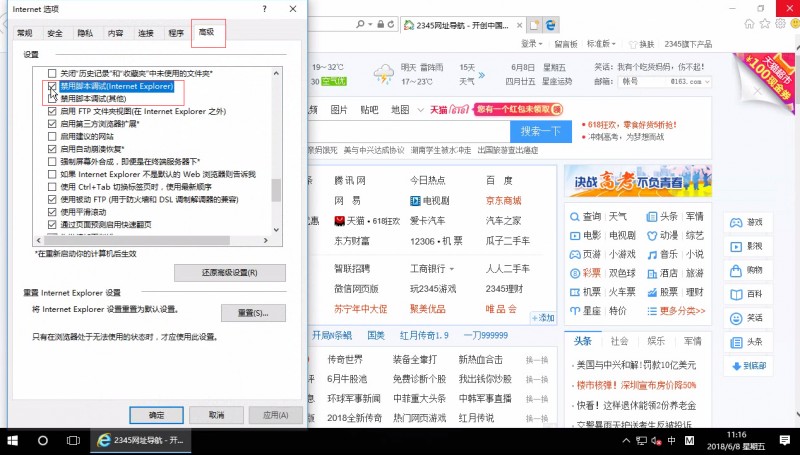The height and width of the screenshot is (455, 800).
Task: Click the 搜索一下 button
Action: 540,132
